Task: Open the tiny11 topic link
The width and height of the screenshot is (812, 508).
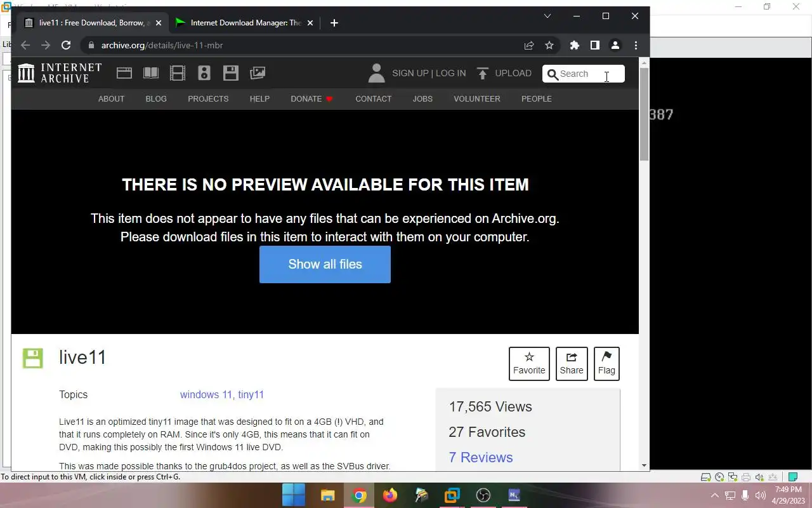Action: pyautogui.click(x=251, y=394)
